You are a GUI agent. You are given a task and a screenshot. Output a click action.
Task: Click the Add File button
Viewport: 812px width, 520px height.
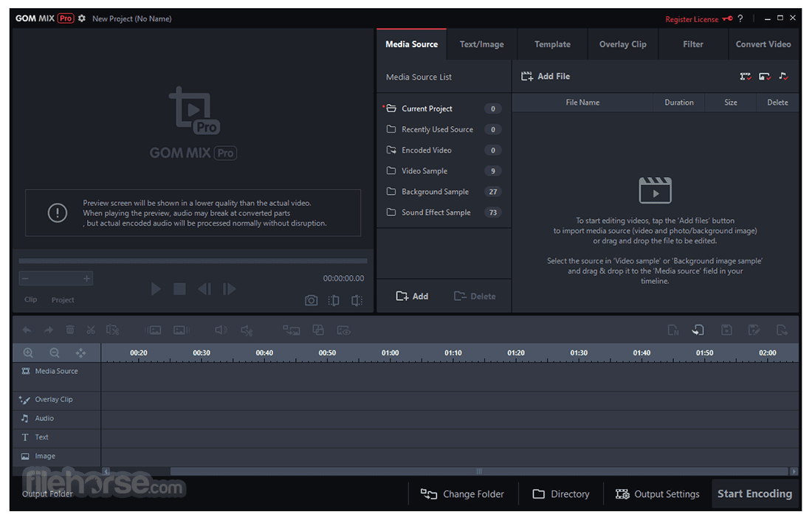(x=546, y=77)
